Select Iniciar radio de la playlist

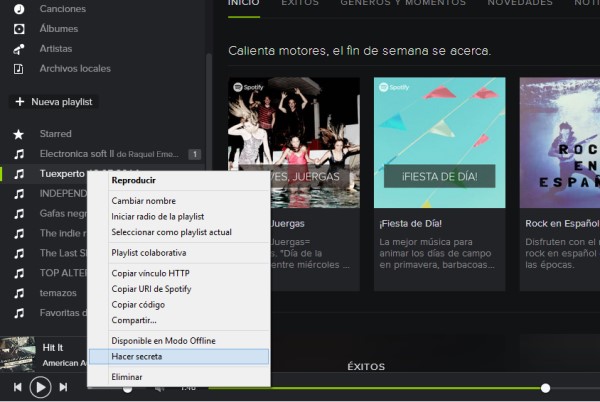[x=179, y=216]
